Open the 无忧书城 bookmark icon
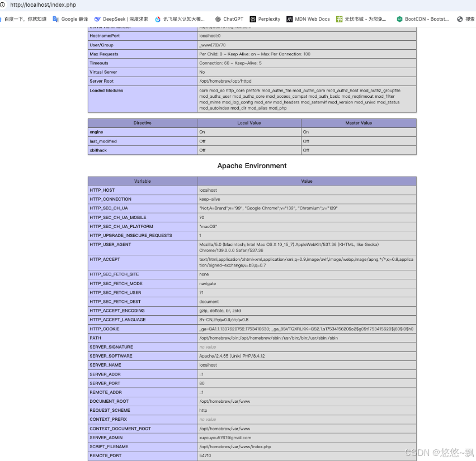 (339, 19)
